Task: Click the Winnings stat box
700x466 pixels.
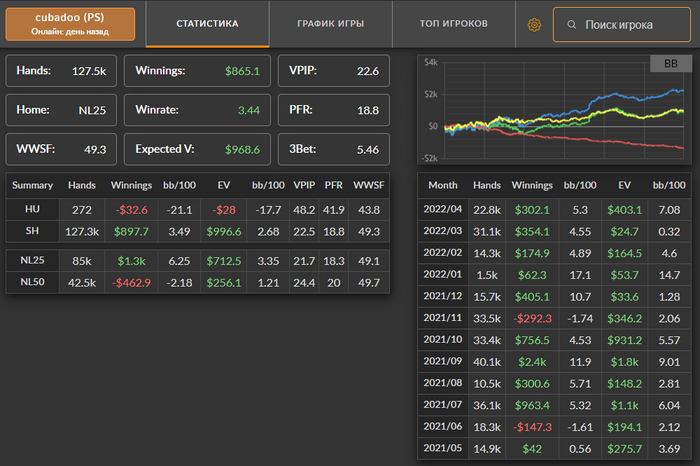Action: click(x=198, y=71)
